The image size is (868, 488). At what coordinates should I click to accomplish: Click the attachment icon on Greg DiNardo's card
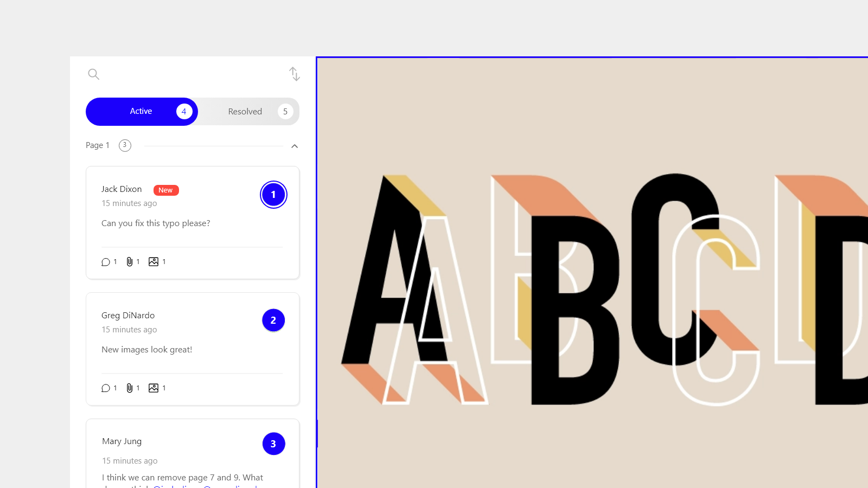[x=130, y=388]
